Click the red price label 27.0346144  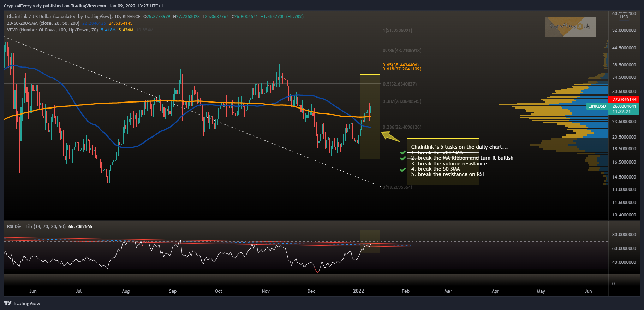tap(624, 100)
